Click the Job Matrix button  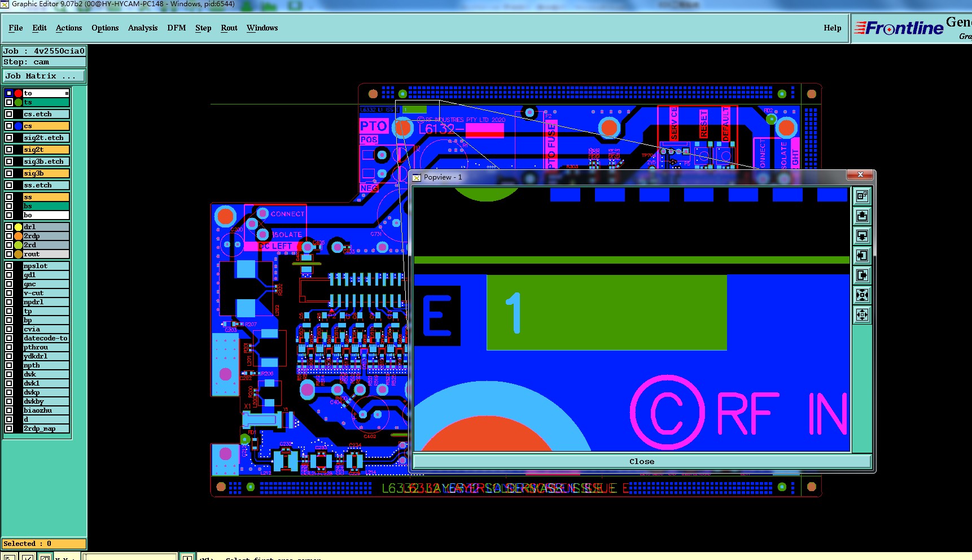click(x=44, y=76)
